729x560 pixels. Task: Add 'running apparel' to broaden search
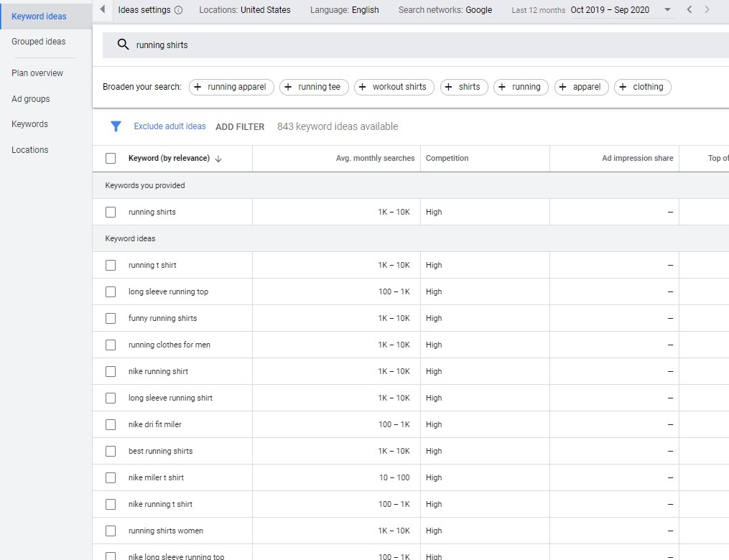231,87
